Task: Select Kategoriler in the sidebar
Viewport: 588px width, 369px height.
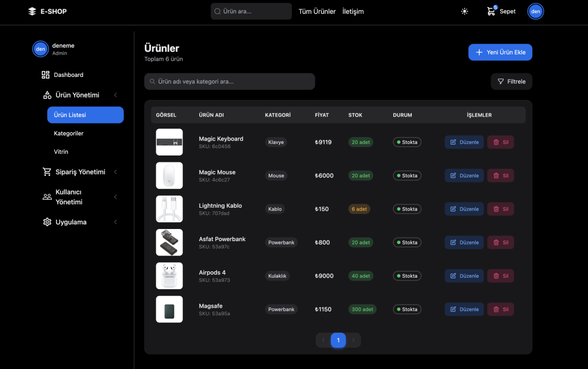Action: (69, 133)
